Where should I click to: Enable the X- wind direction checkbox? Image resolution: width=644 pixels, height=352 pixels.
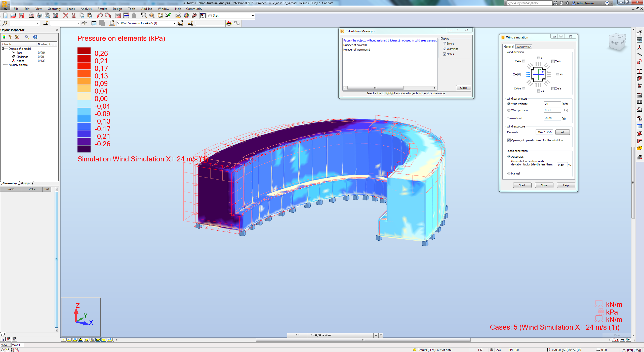pyautogui.click(x=557, y=74)
